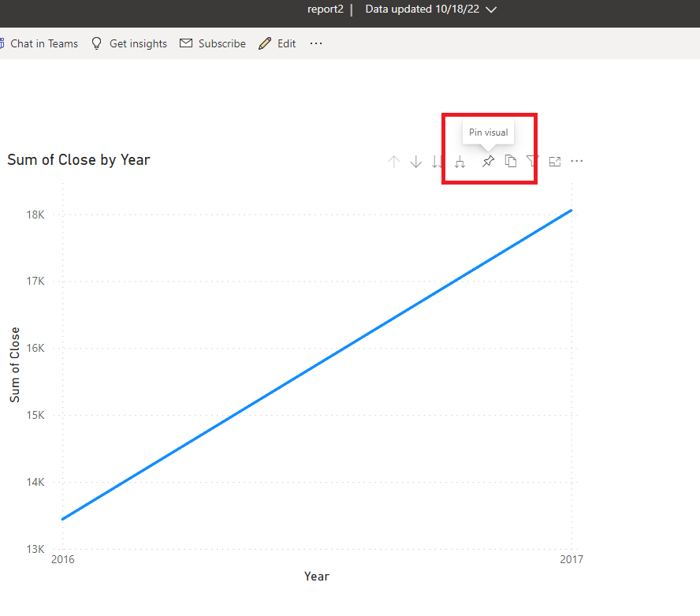Screen dimensions: 700x616
Task: Click Subscribe to report
Action: tap(213, 43)
